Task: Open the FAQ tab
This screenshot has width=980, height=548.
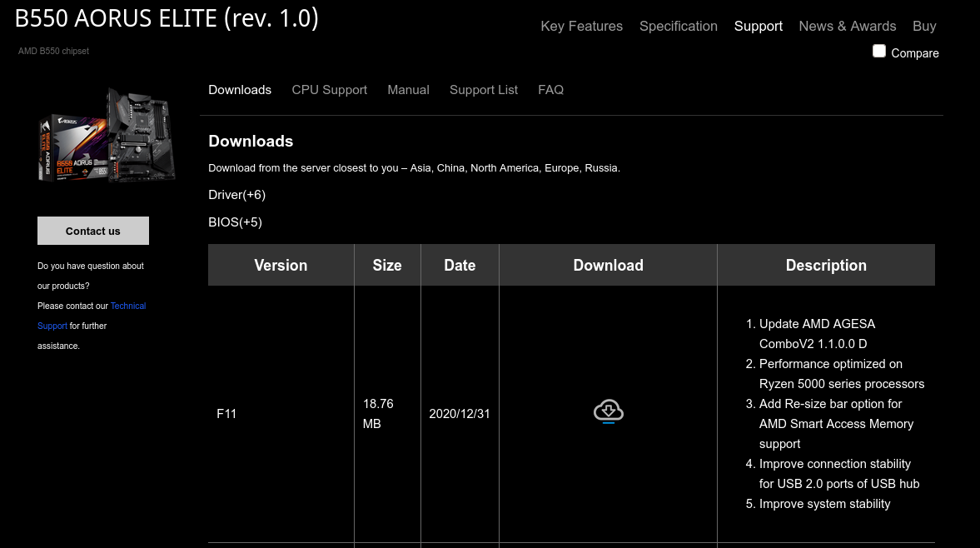Action: point(550,90)
